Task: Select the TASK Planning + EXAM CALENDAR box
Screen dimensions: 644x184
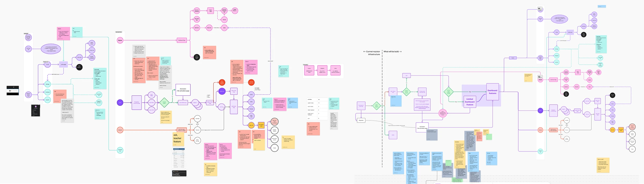Action: 182,130
